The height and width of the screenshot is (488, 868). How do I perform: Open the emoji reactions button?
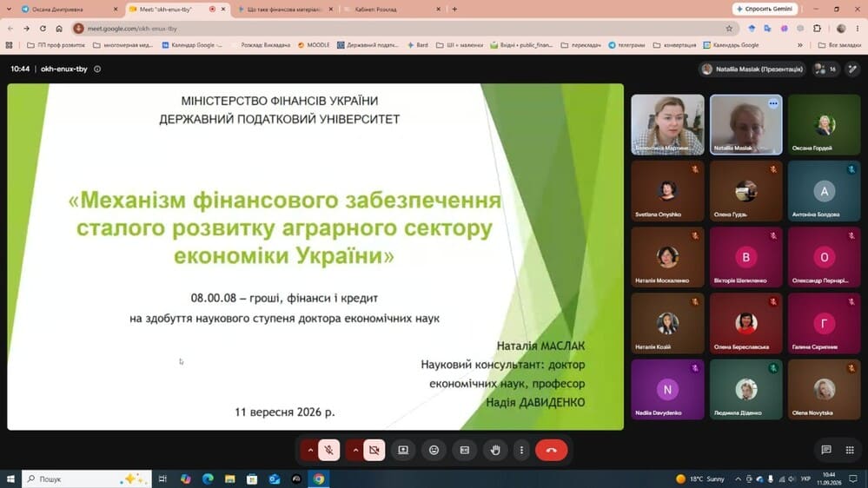click(434, 451)
